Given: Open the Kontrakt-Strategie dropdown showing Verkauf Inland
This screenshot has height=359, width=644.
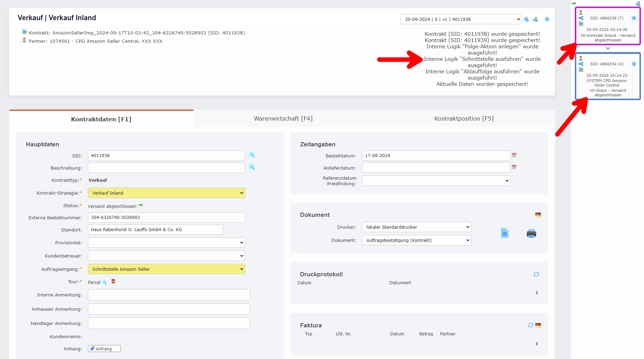Looking at the screenshot, I should (x=166, y=193).
